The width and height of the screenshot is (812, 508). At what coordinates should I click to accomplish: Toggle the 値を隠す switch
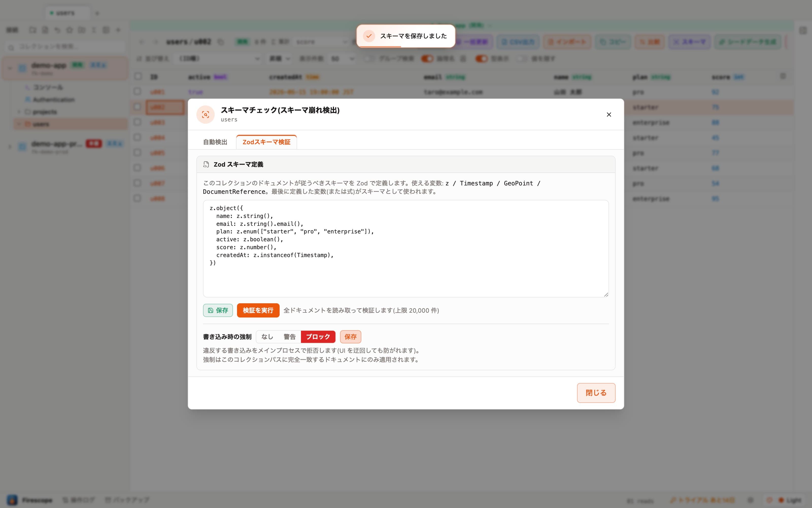(522, 59)
